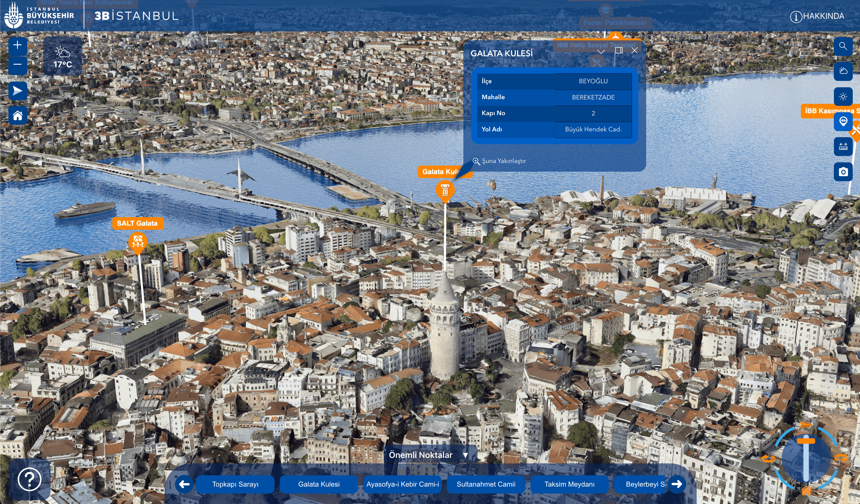The width and height of the screenshot is (860, 504).
Task: Go to previous important places
Action: (x=184, y=484)
